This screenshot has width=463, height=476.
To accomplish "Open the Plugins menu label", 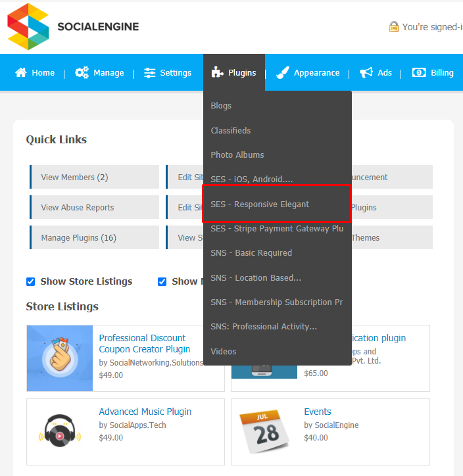I will pos(242,73).
